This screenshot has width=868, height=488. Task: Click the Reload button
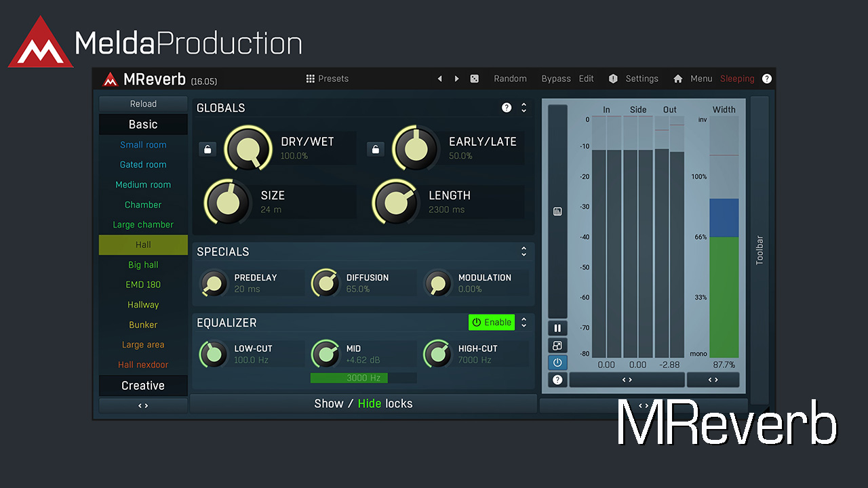[x=143, y=104]
